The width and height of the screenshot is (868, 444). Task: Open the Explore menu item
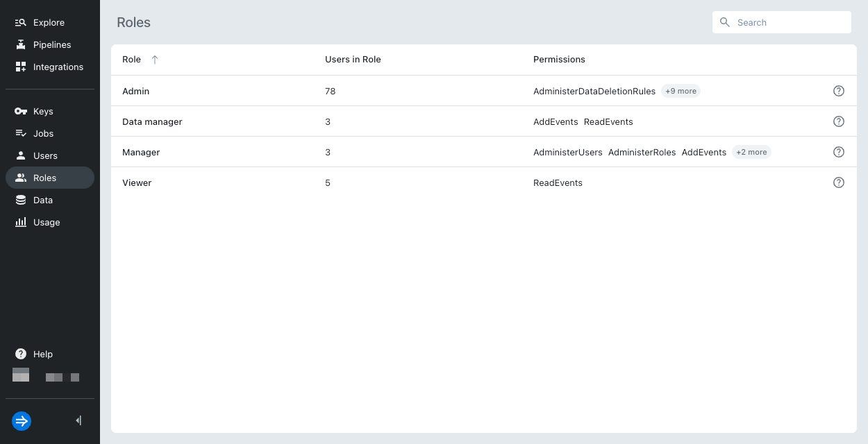coord(50,22)
